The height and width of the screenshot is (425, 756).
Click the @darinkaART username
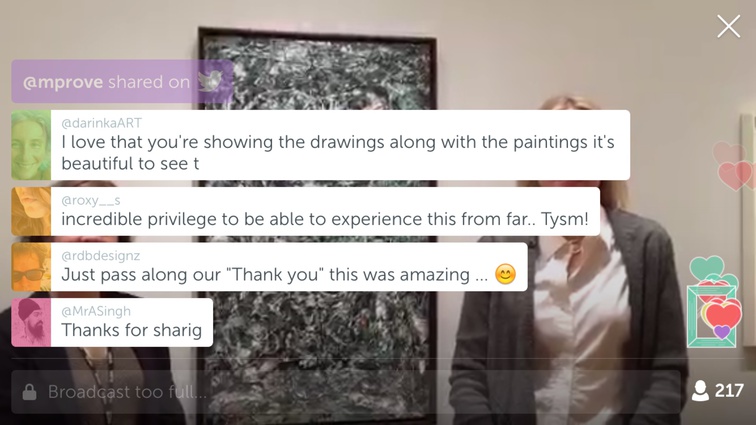(101, 123)
